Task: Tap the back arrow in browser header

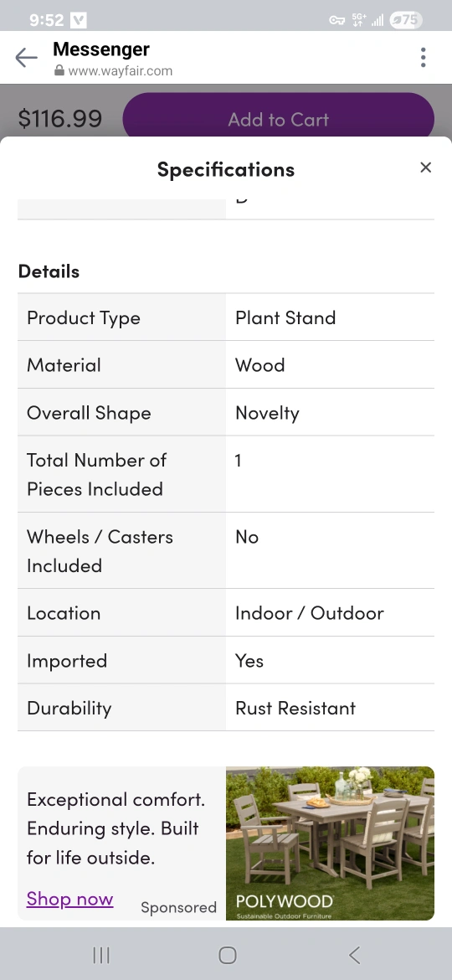Action: pos(26,58)
